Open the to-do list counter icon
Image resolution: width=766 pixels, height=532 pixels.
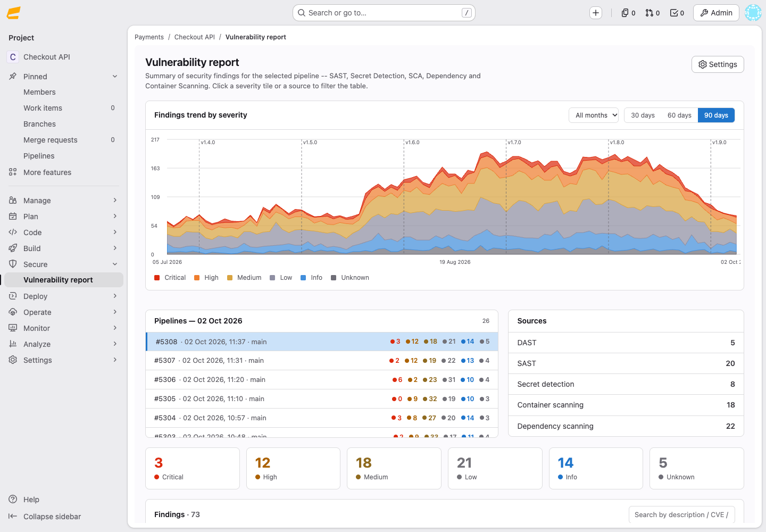pos(677,13)
